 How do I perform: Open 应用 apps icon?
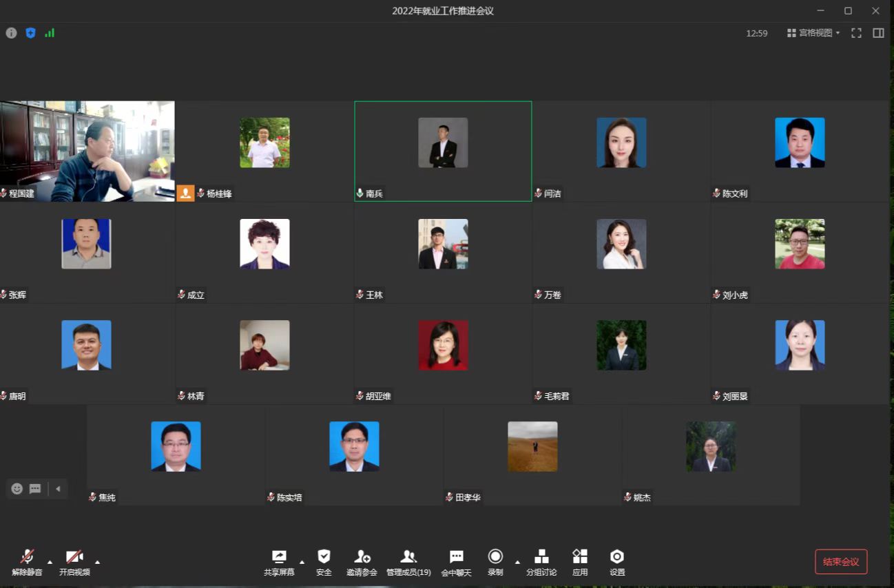580,557
